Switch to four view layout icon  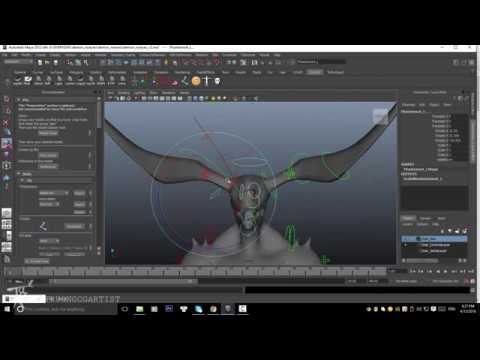[x=7, y=224]
